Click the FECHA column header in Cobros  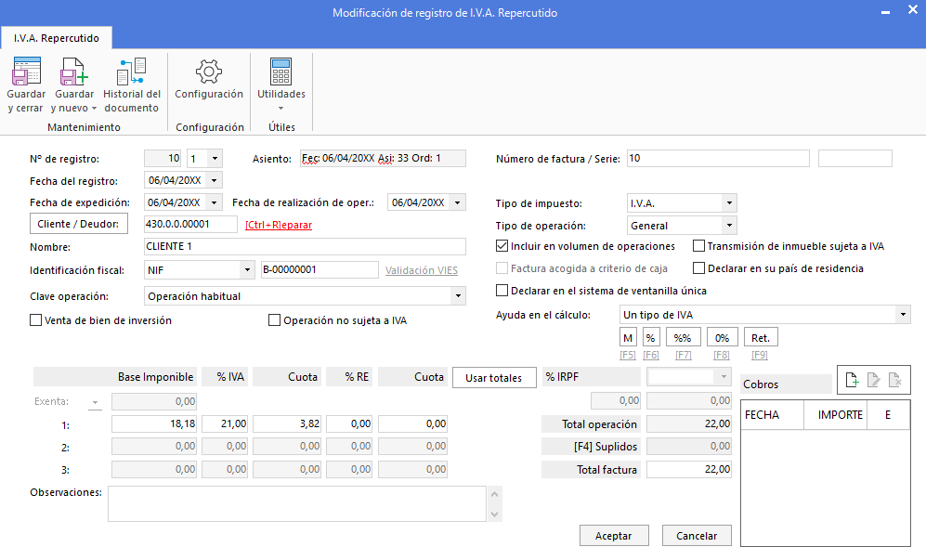(772, 415)
